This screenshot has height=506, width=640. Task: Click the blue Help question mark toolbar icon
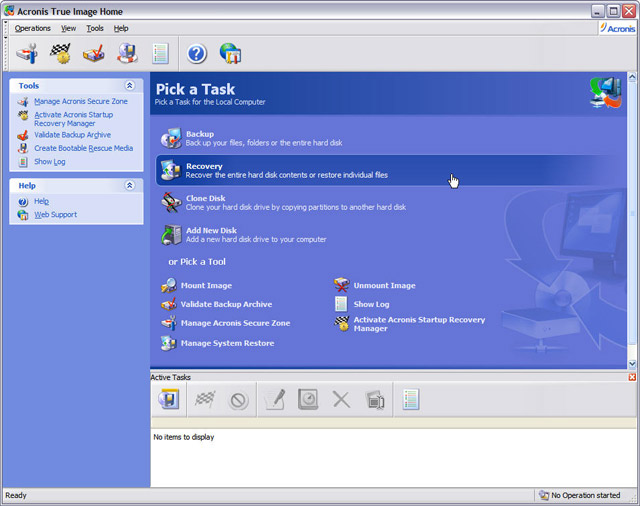(x=197, y=54)
